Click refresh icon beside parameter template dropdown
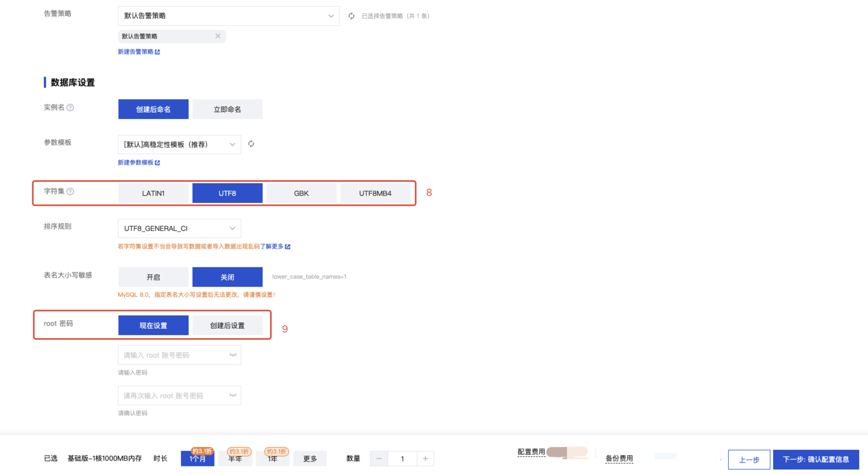The width and height of the screenshot is (868, 475). tap(251, 144)
